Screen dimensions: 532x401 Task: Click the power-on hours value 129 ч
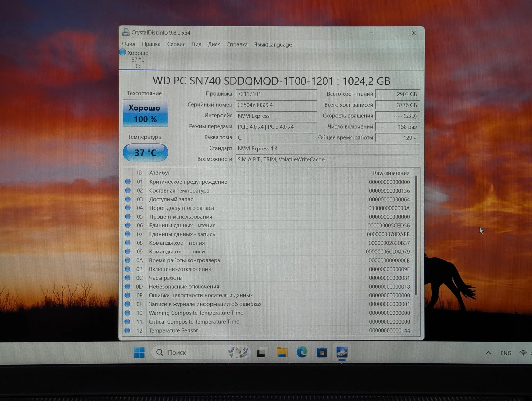pos(398,138)
